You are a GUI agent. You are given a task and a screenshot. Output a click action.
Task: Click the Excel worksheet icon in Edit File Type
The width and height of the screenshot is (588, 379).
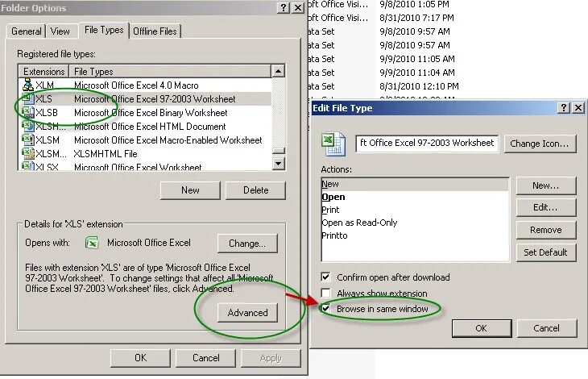coord(333,144)
